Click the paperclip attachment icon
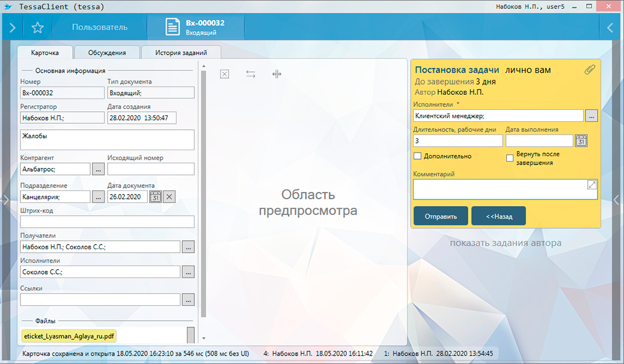Image resolution: width=624 pixels, height=364 pixels. click(x=590, y=70)
